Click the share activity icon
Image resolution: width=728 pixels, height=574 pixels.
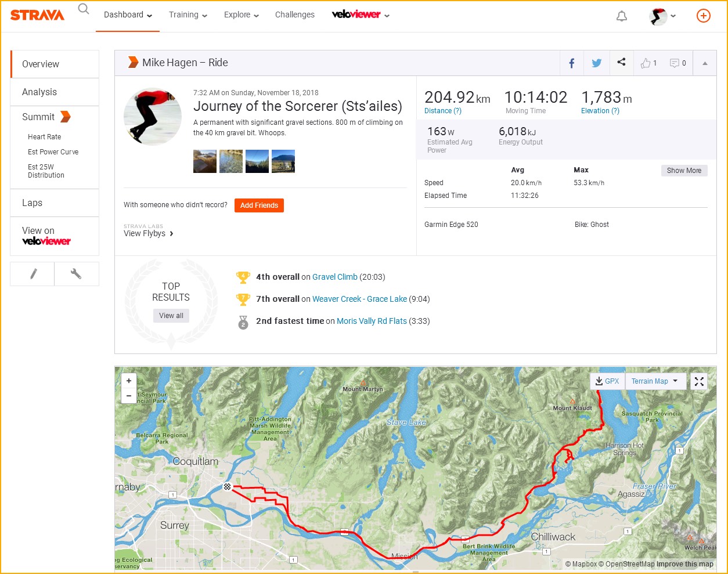pyautogui.click(x=621, y=62)
